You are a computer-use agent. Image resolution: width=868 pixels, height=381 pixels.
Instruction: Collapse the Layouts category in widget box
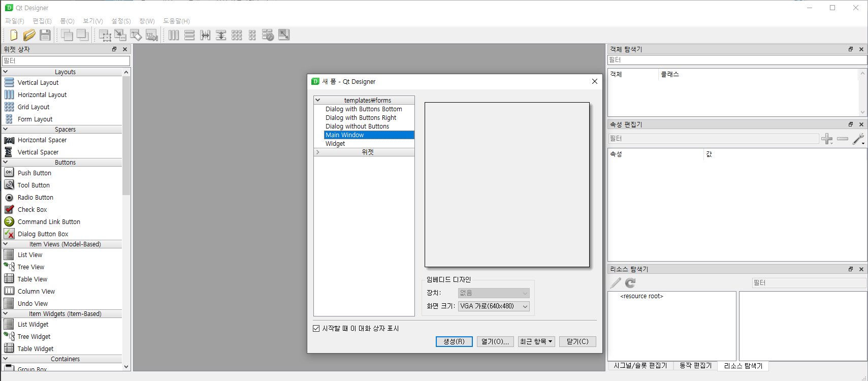(6, 72)
